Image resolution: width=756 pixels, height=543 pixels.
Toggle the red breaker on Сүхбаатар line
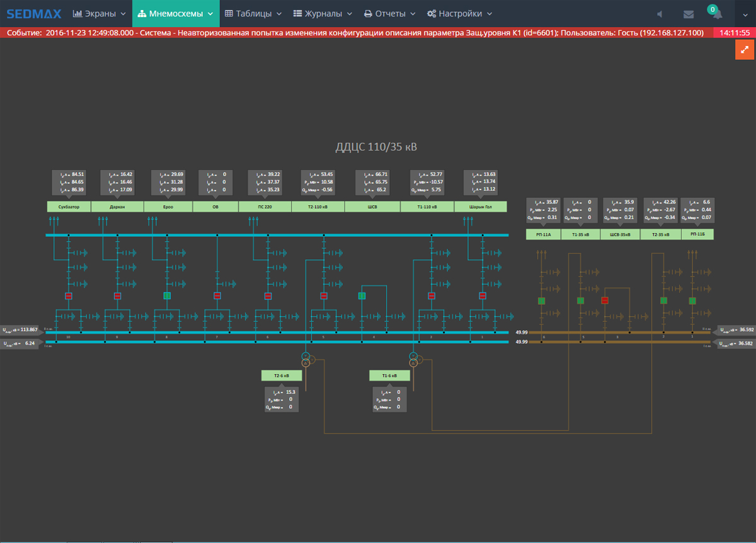pyautogui.click(x=69, y=295)
